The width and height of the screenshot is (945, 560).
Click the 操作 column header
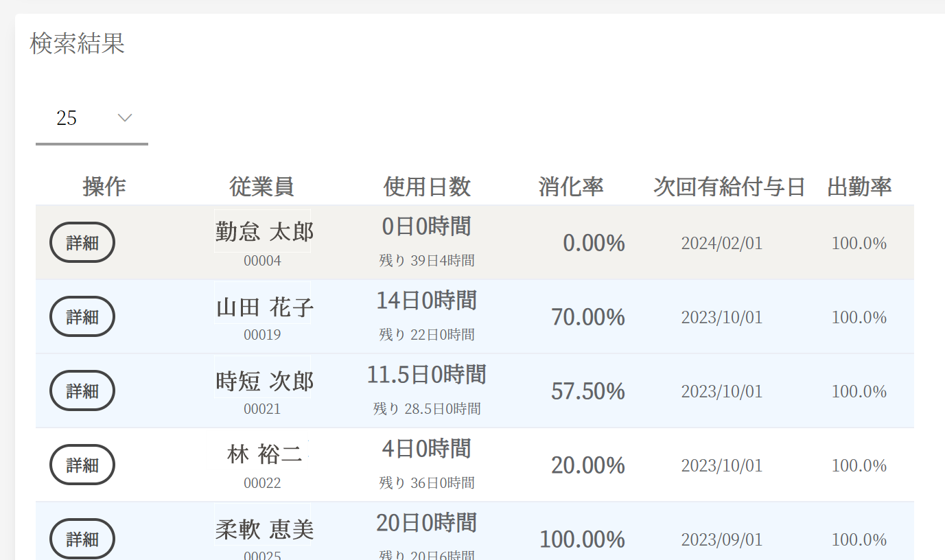point(104,187)
